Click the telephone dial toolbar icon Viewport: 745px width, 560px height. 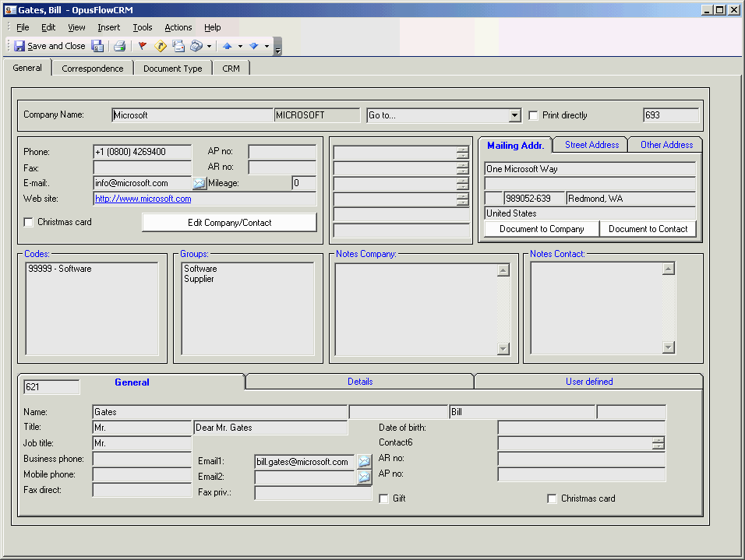pos(196,46)
